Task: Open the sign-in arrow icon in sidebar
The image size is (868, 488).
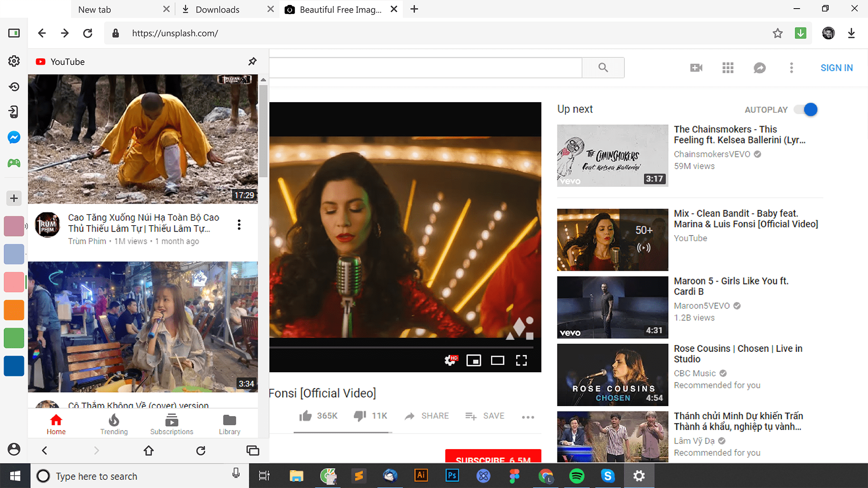Action: point(14,112)
